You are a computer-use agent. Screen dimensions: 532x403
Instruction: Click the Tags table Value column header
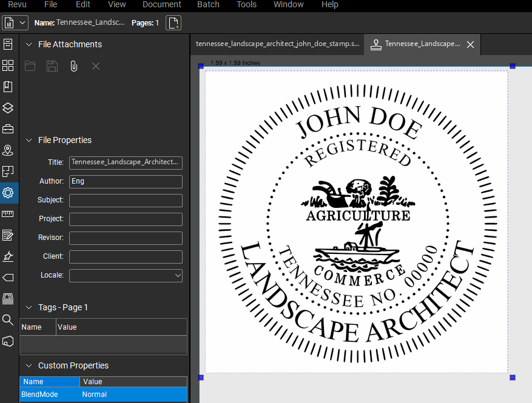tap(121, 327)
